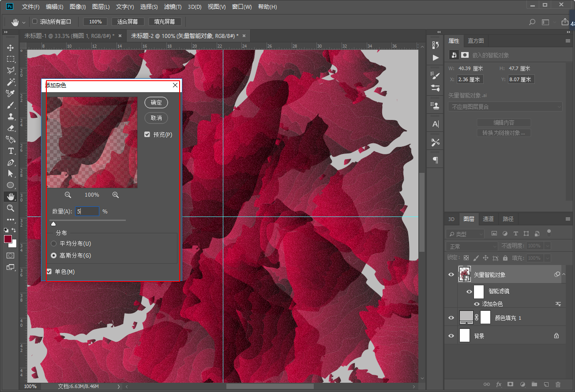Toggle Quick Mask mode icon
The height and width of the screenshot is (392, 575).
click(x=11, y=255)
